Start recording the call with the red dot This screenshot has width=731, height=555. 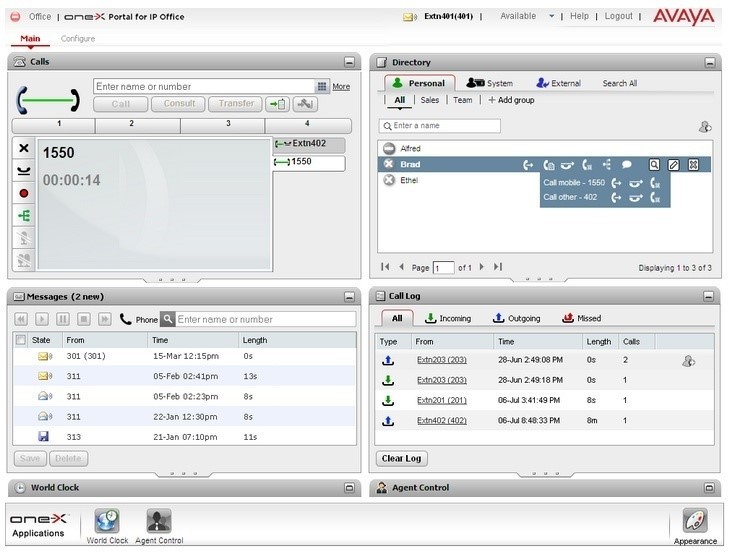tap(24, 193)
